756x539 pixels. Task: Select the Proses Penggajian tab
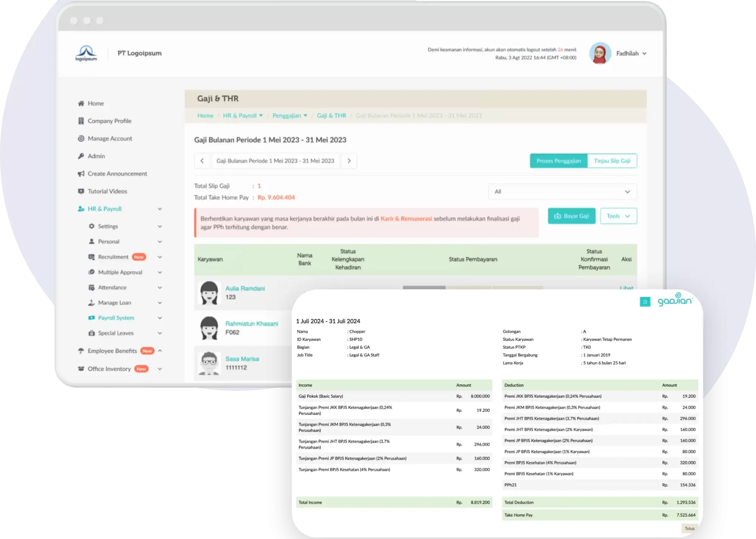(x=558, y=161)
